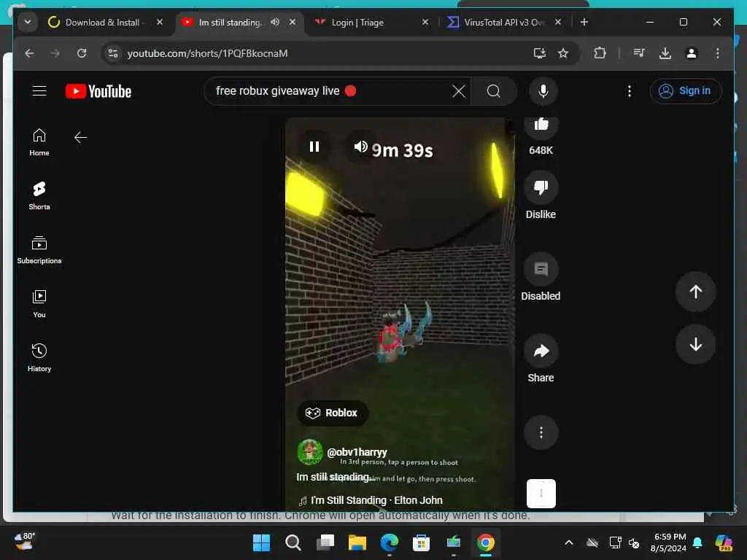Viewport: 747px width, 560px height.
Task: Open the weather widget showing 80°
Action: click(25, 542)
